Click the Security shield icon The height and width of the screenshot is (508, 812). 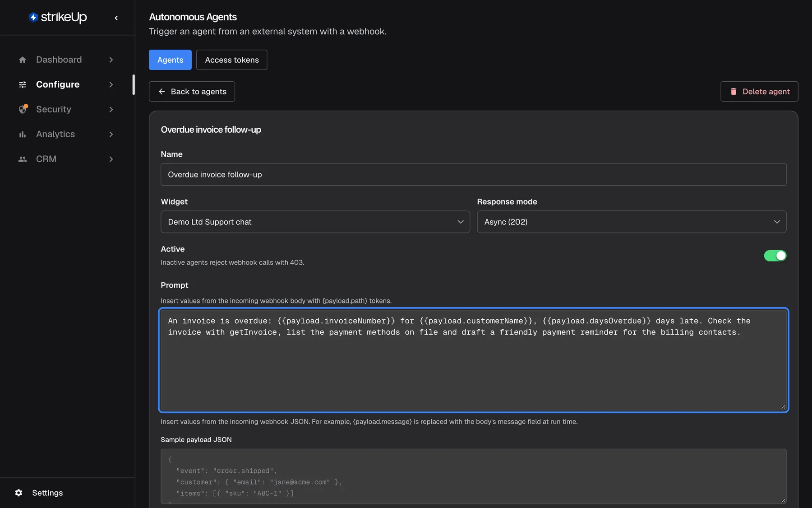click(x=23, y=109)
